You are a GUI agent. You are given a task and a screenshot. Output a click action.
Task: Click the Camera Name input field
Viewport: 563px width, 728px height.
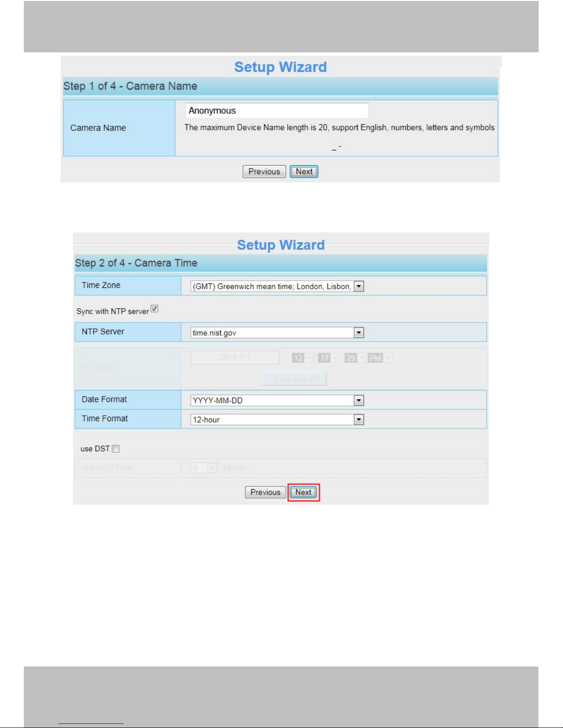pos(277,111)
